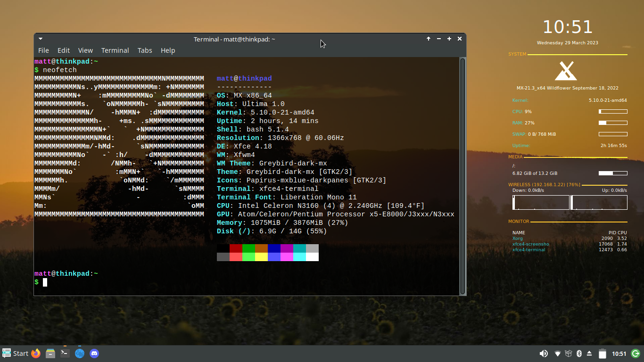Open the Edit menu in Terminal
This screenshot has width=644, height=362.
tap(64, 50)
